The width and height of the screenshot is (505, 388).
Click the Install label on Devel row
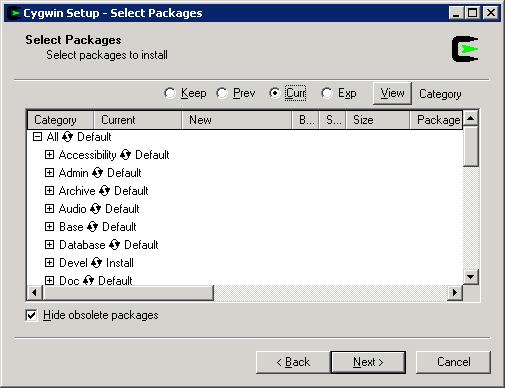[120, 263]
